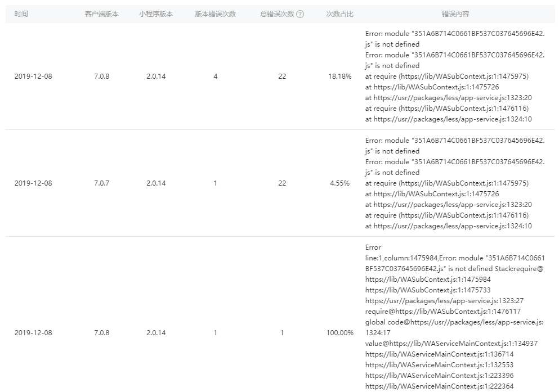The height and width of the screenshot is (392, 559).
Task: Click 'BF537C037645696E42.js" is not defined Stack:require@' line
Action: pyautogui.click(x=454, y=268)
